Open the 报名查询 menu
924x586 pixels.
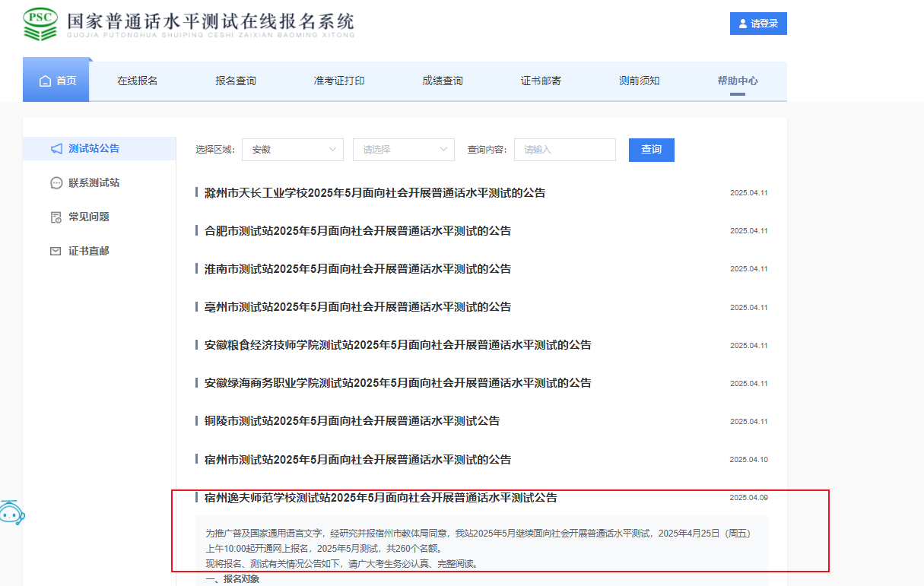(236, 81)
